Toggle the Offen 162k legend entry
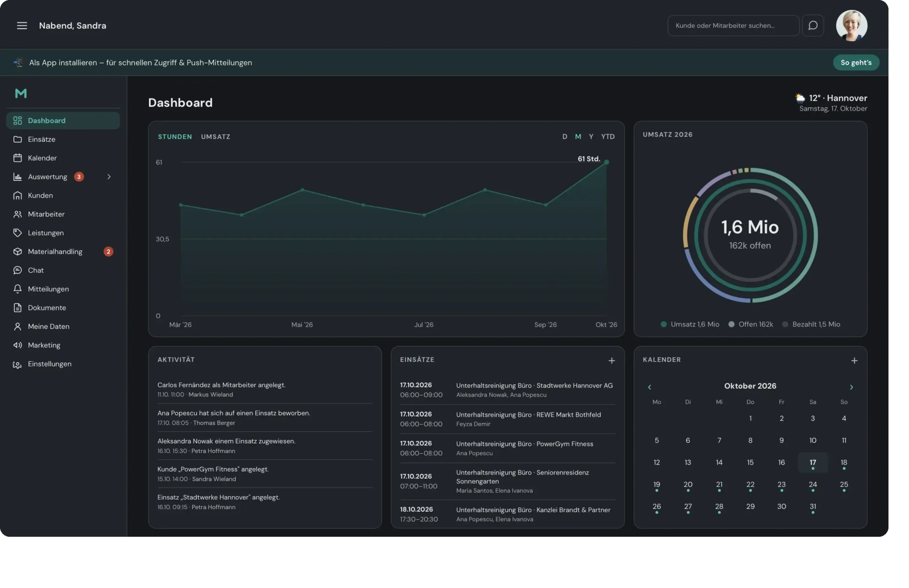This screenshot has height=588, width=909. coord(751,324)
